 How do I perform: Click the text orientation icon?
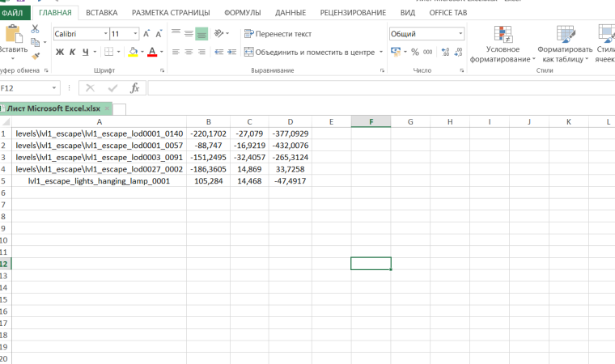click(218, 34)
